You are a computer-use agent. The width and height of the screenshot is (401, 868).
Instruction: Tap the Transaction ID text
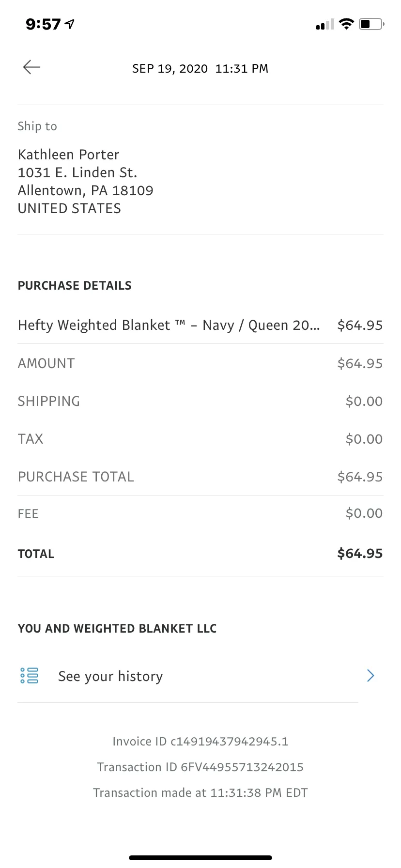[x=200, y=767]
